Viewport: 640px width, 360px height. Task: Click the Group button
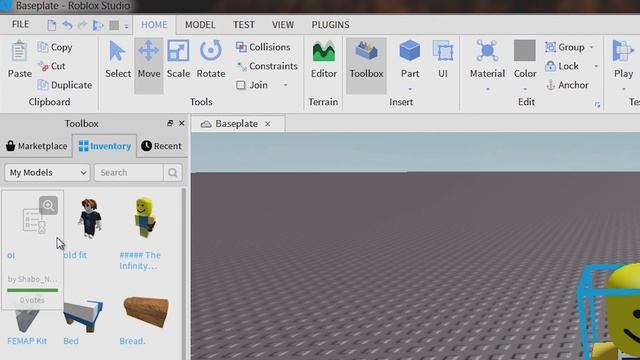pyautogui.click(x=565, y=47)
